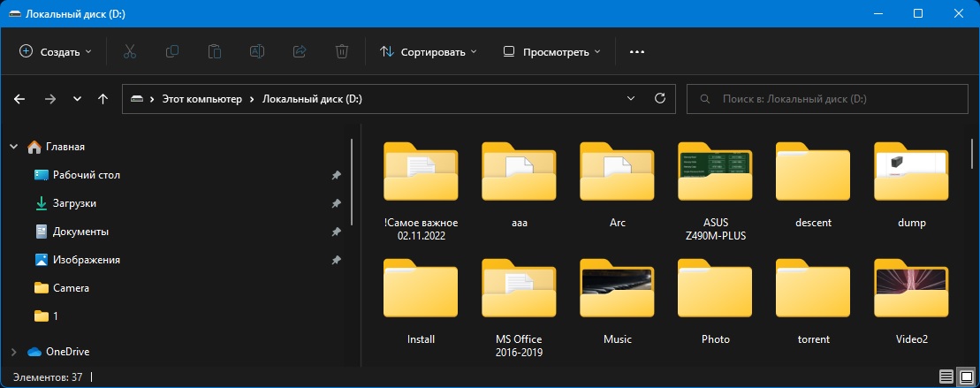Open Рабочий стол in the sidebar
Screen dimensions: 980x388
(87, 175)
